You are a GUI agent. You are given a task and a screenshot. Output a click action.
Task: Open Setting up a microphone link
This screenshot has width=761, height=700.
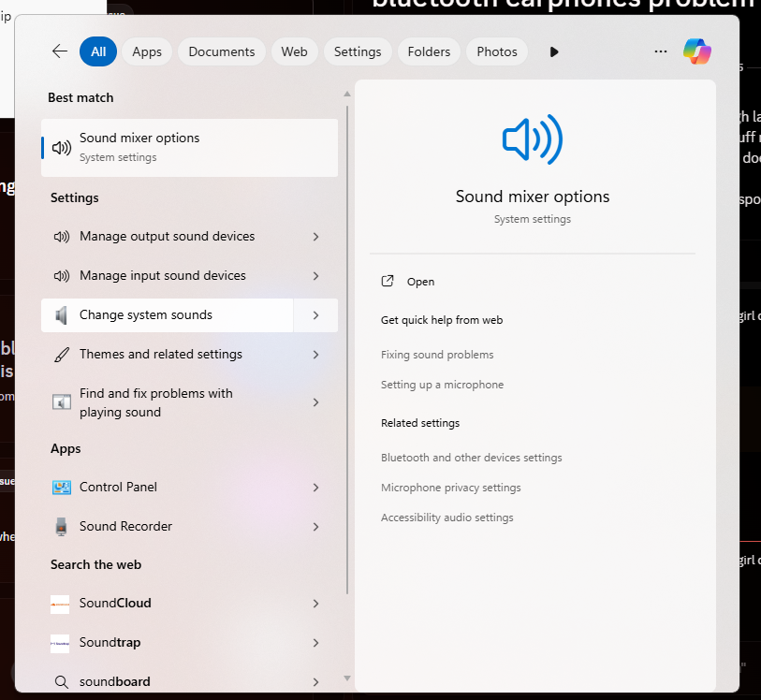tap(442, 385)
